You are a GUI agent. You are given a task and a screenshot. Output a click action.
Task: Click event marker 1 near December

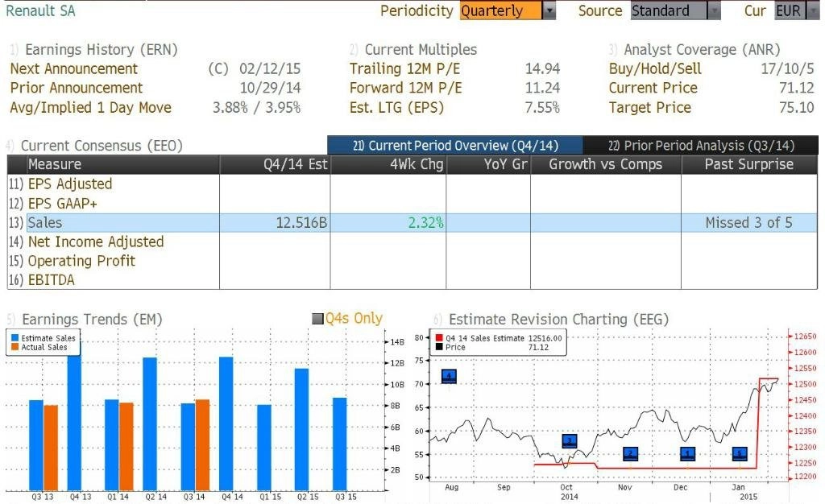tap(687, 453)
